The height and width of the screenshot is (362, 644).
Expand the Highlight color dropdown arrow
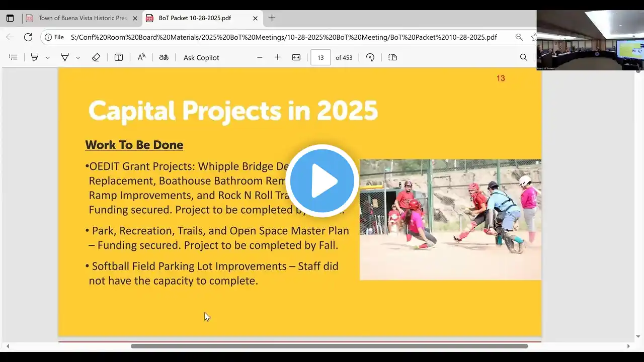pyautogui.click(x=48, y=58)
